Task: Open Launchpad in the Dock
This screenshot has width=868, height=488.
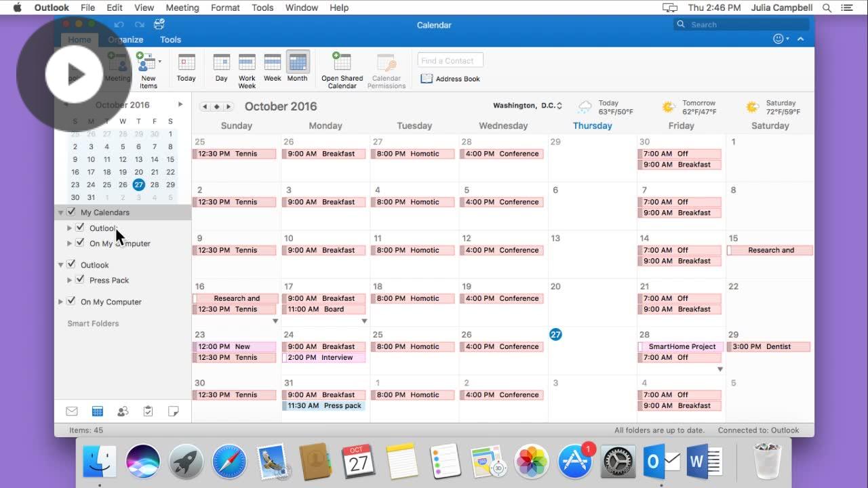Action: point(186,462)
